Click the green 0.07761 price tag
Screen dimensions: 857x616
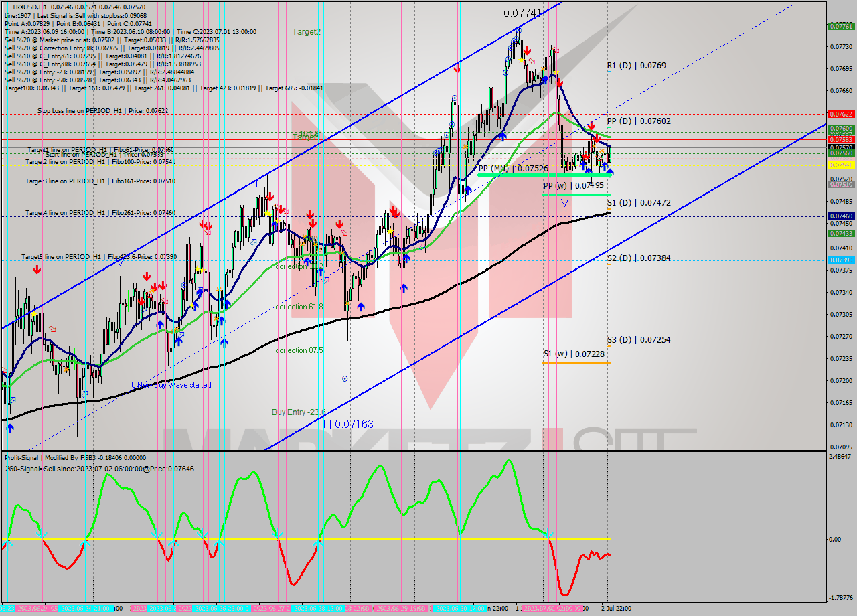pos(841,27)
